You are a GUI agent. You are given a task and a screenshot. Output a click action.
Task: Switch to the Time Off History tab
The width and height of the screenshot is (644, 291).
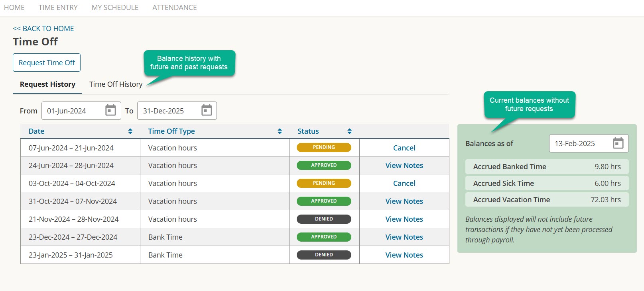point(116,84)
